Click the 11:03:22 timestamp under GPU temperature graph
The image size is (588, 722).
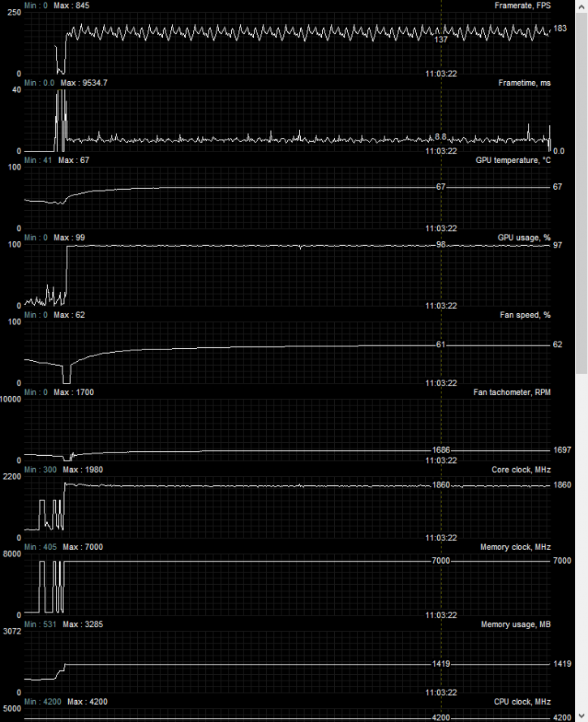440,229
